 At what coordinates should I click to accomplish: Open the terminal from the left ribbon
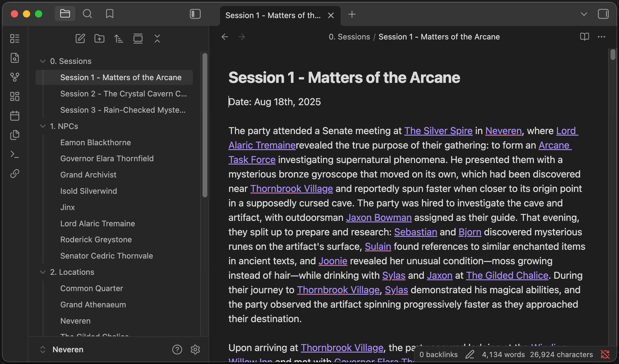[x=15, y=155]
